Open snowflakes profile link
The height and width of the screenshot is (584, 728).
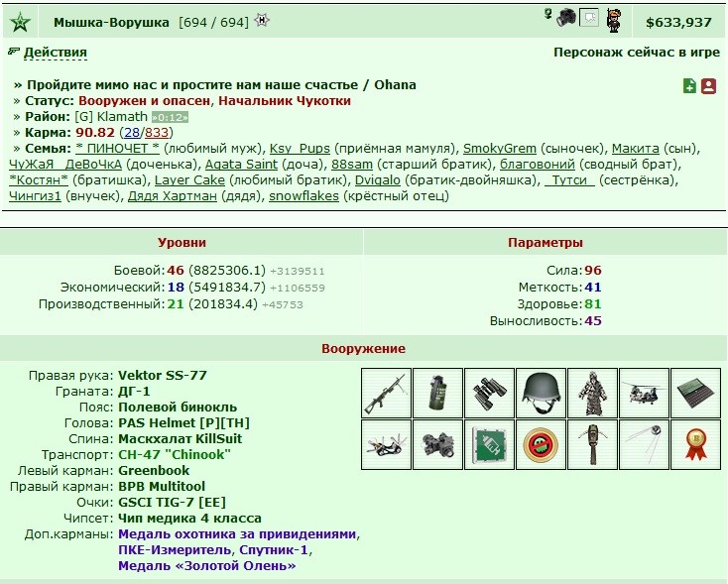[304, 196]
